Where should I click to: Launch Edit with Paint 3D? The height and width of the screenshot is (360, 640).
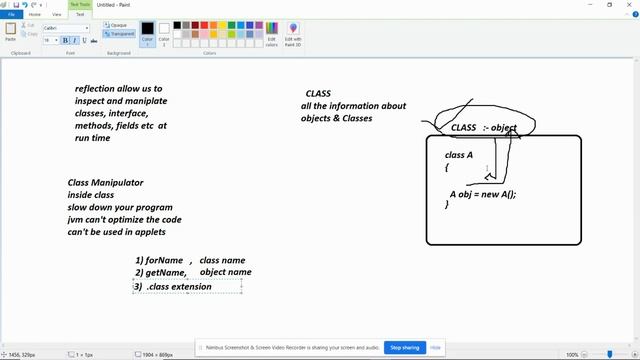[x=293, y=34]
